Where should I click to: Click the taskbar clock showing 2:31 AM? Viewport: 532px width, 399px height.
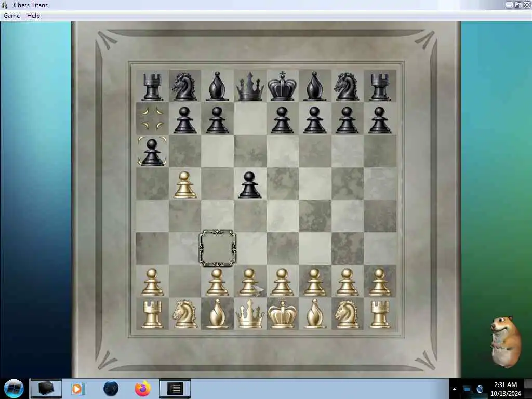[x=506, y=389]
